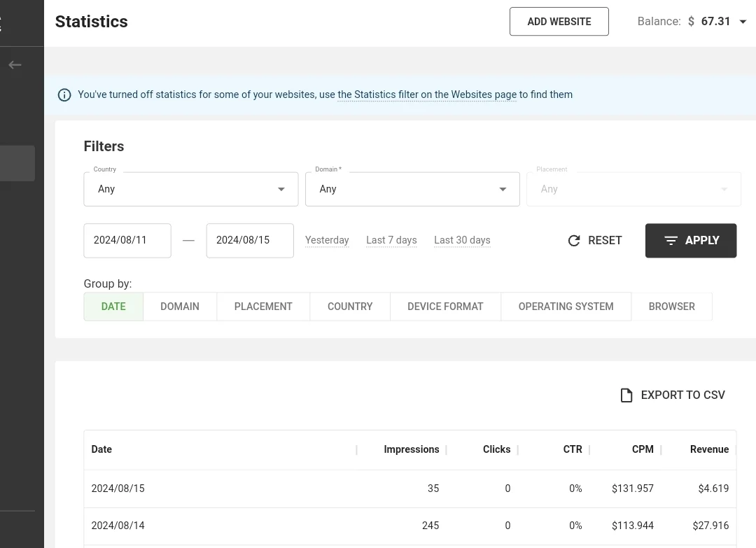756x548 pixels.
Task: Click the reset circular arrow icon
Action: (574, 241)
